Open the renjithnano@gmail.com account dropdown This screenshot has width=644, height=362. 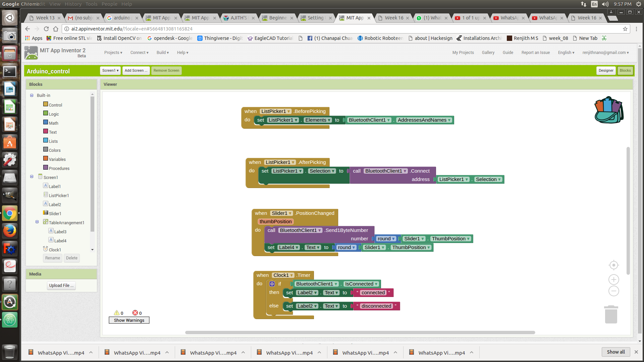605,53
